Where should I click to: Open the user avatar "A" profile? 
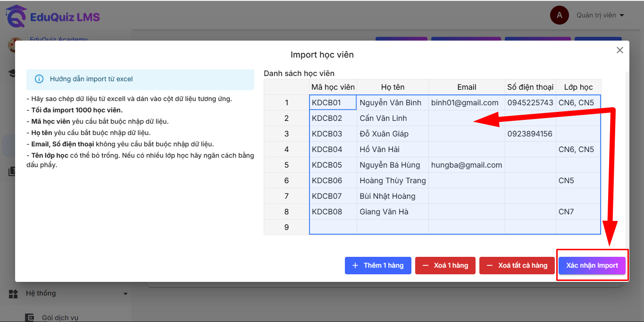click(x=559, y=15)
